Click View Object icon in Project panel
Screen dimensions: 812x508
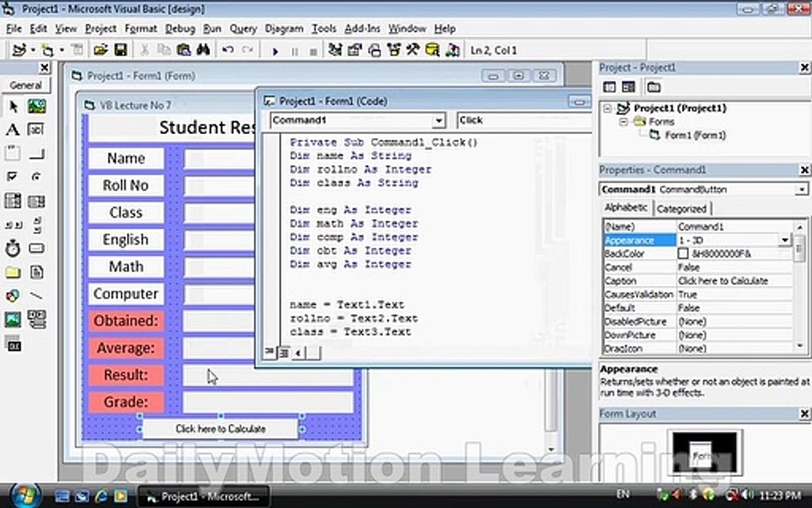pos(628,87)
